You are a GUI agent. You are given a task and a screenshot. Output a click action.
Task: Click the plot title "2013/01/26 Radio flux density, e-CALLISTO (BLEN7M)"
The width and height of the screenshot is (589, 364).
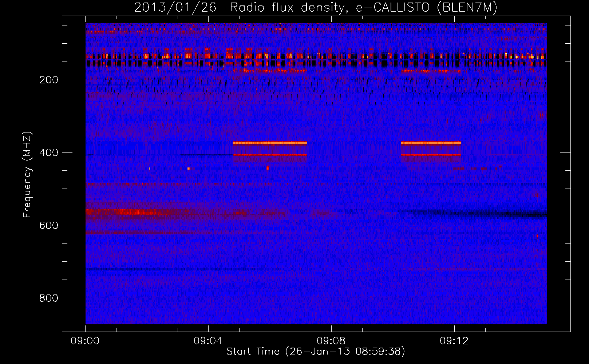click(316, 8)
